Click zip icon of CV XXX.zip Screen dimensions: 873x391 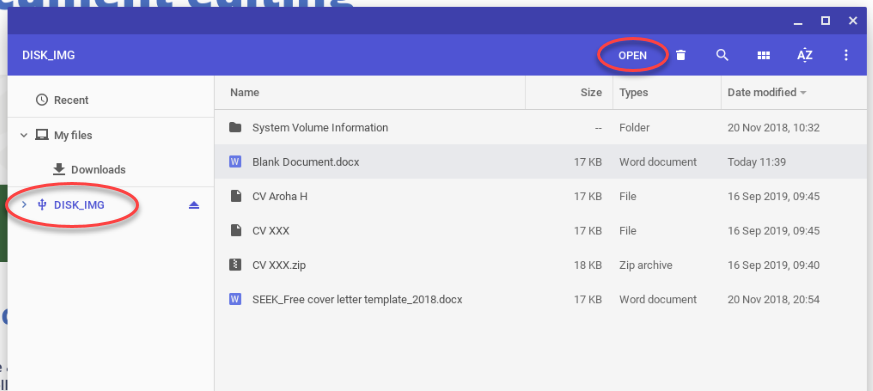[x=235, y=265]
